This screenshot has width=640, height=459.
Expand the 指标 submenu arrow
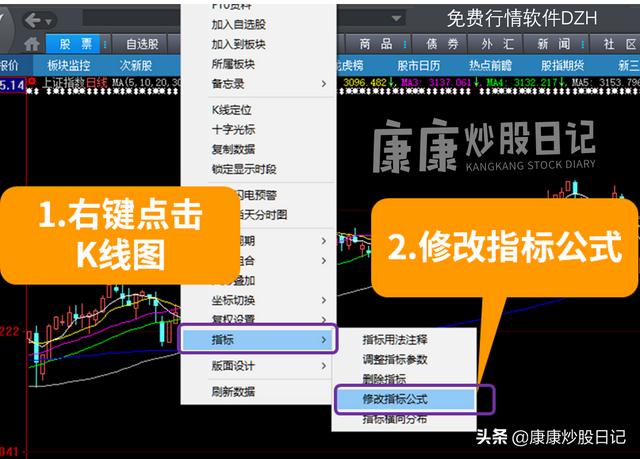324,339
